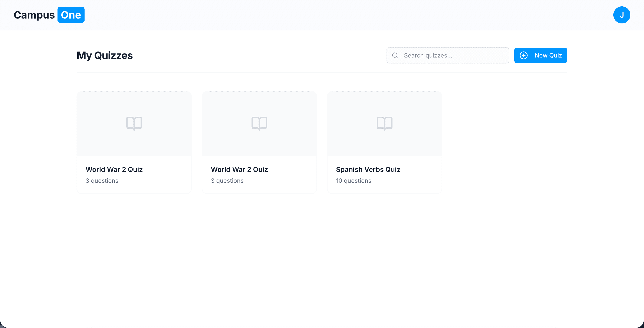Viewport: 644px width, 328px height.
Task: Click book icon on Spanish Verbs Quiz card
Action: (384, 123)
